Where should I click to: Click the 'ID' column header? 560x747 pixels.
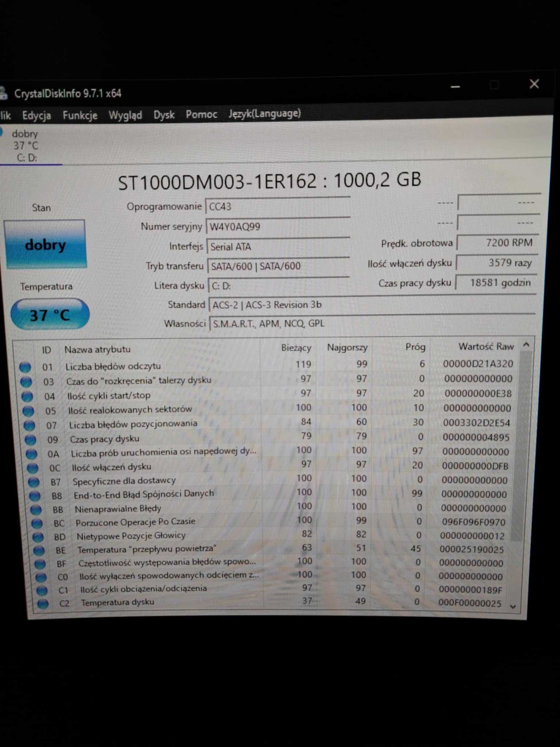pyautogui.click(x=46, y=350)
